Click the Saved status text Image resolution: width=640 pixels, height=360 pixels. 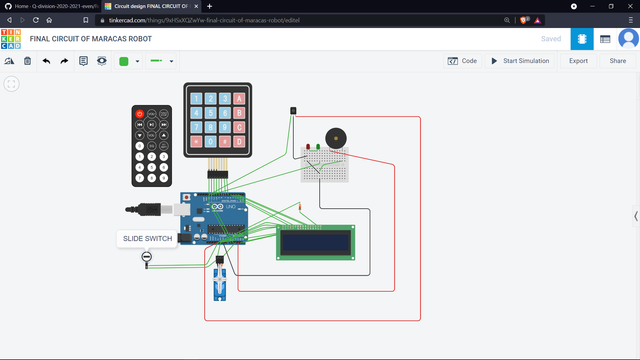(x=551, y=39)
